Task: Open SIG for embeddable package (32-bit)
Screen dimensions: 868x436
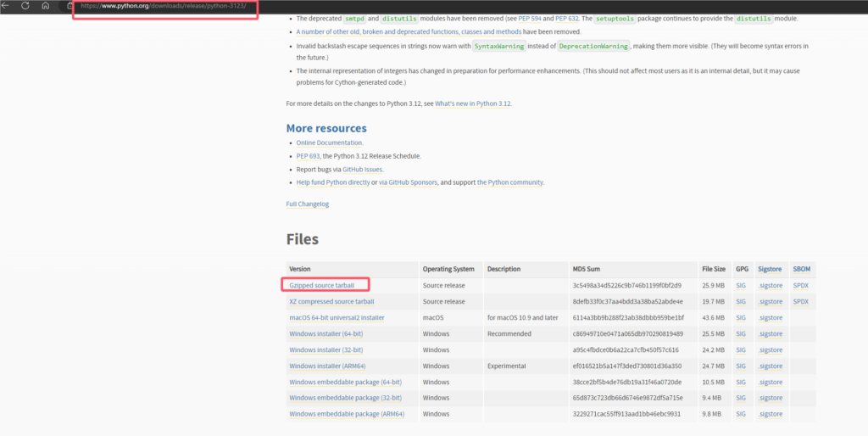Action: tap(741, 398)
